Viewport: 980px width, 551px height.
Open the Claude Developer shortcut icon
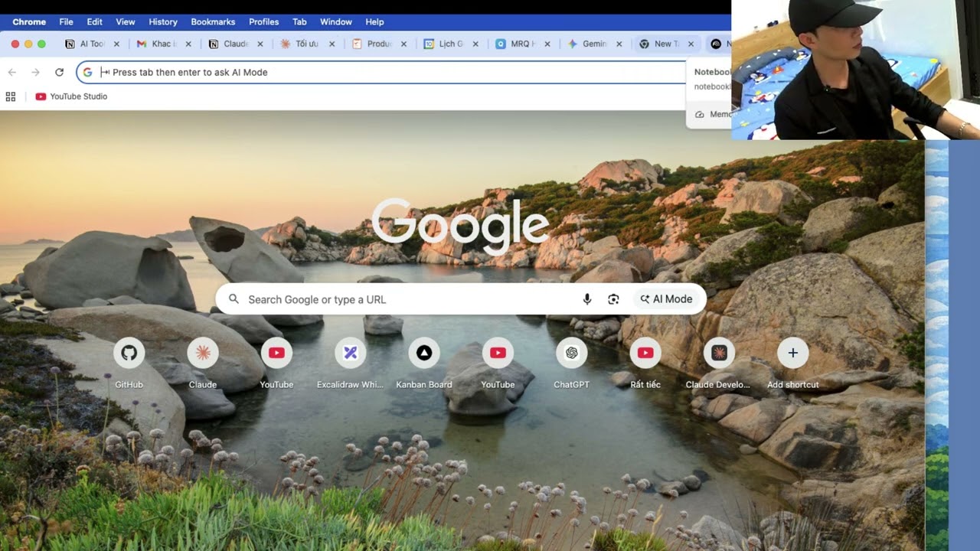tap(719, 353)
